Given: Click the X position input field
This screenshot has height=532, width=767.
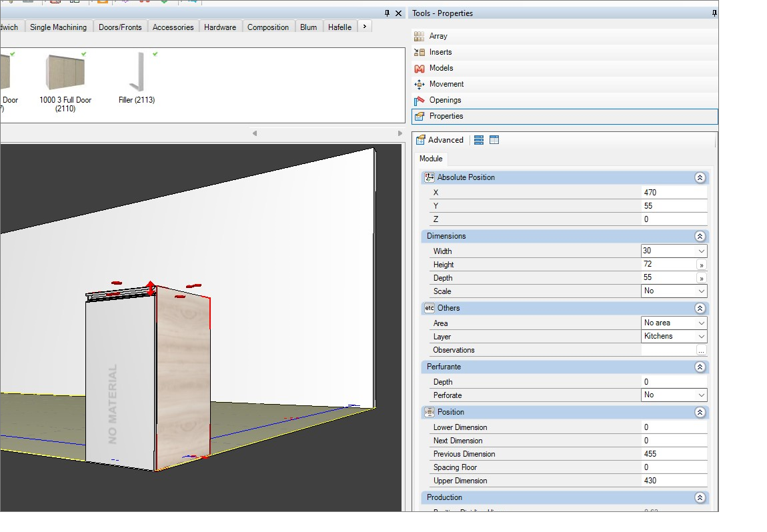Looking at the screenshot, I should [x=674, y=193].
